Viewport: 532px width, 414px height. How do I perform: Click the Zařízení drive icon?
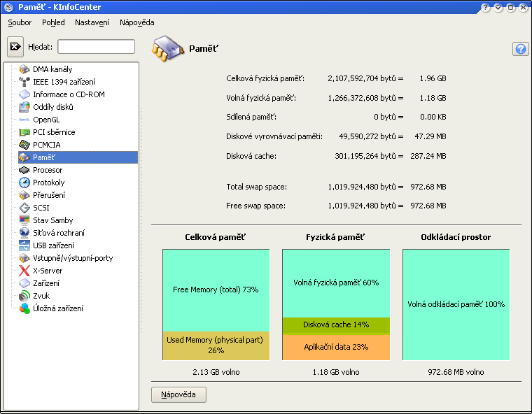point(24,283)
